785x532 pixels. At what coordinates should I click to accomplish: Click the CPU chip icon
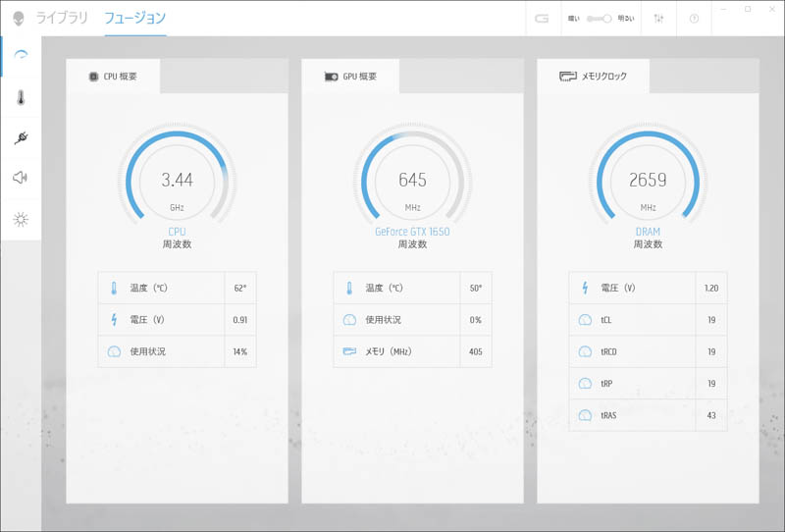(x=93, y=77)
